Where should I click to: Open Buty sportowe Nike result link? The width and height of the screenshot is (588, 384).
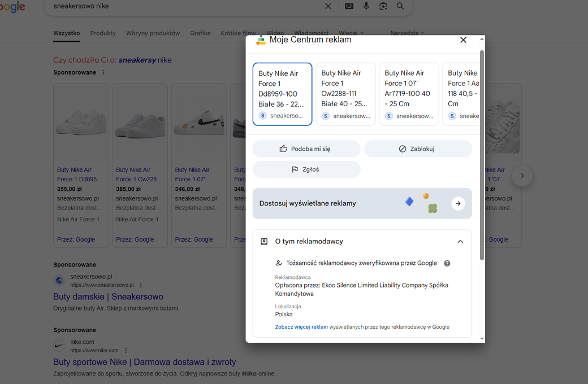pos(144,362)
